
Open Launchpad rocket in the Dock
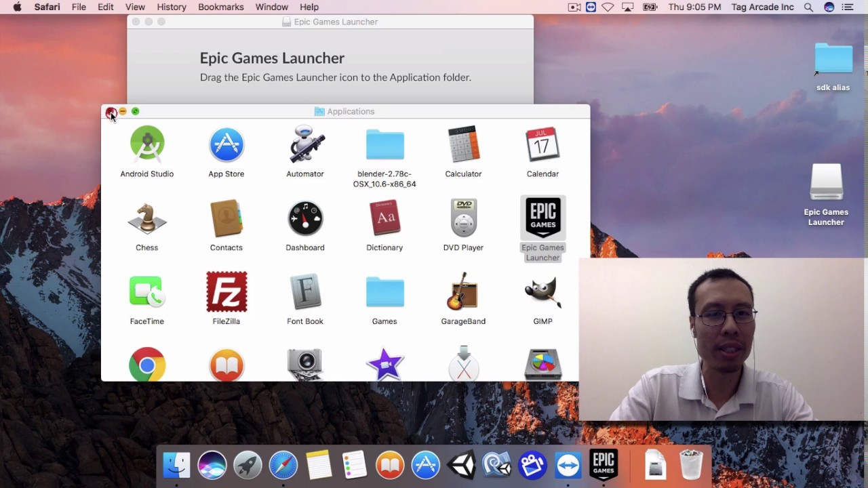(x=248, y=465)
